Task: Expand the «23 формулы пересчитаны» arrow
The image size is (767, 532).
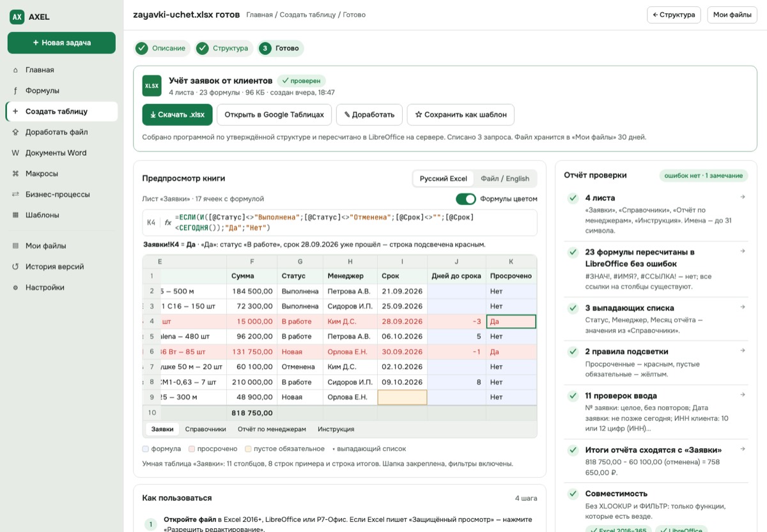Action: 743,252
